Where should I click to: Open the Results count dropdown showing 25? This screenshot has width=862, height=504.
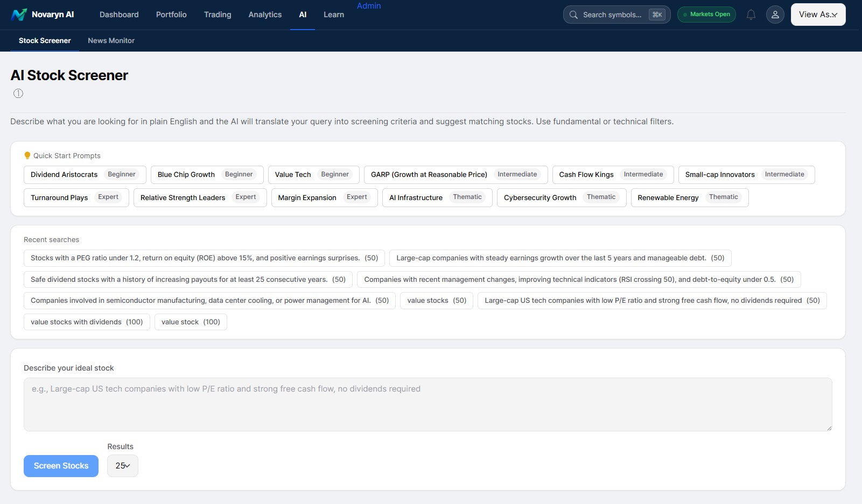[122, 465]
